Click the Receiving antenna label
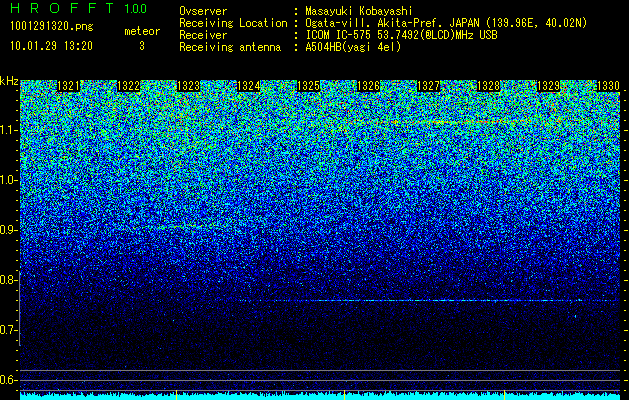The width and height of the screenshot is (629, 400). [230, 47]
